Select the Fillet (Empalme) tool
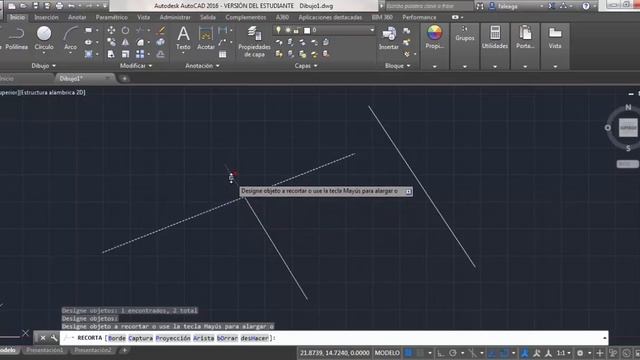This screenshot has height=360, width=640. [x=140, y=42]
